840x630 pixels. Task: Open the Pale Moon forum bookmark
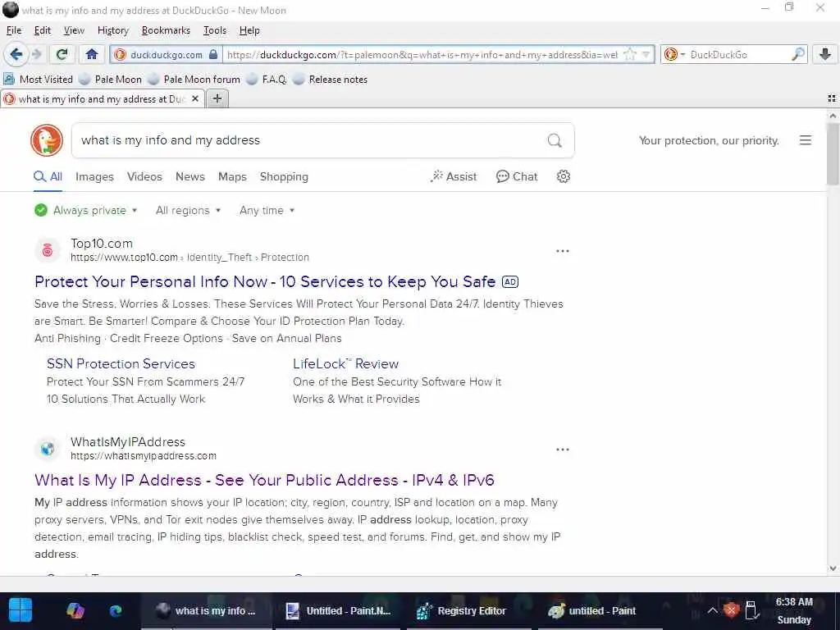click(194, 80)
